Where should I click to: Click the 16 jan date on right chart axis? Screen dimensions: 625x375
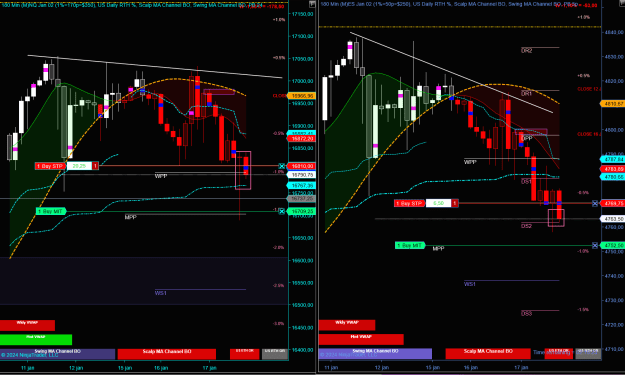[471, 367]
